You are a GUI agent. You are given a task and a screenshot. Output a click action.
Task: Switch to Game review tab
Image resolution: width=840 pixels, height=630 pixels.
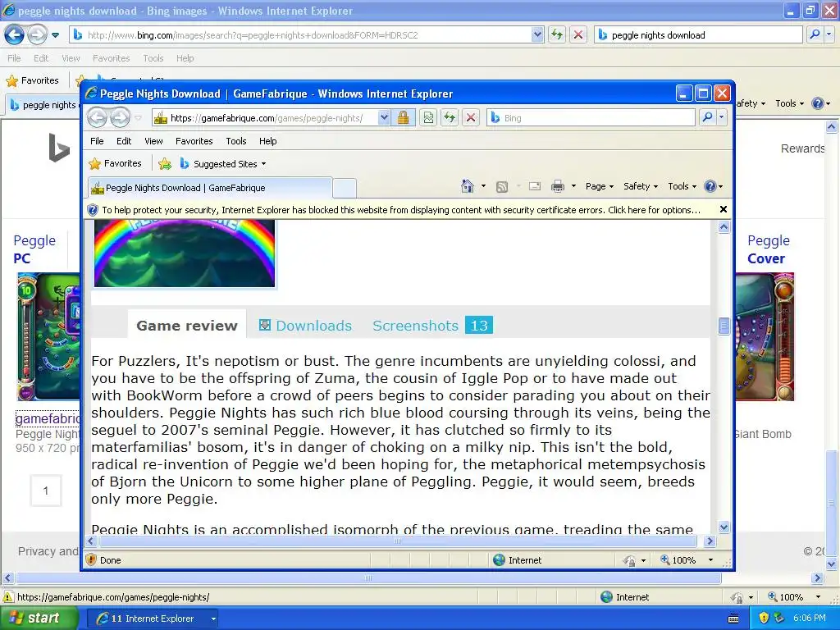coord(187,325)
